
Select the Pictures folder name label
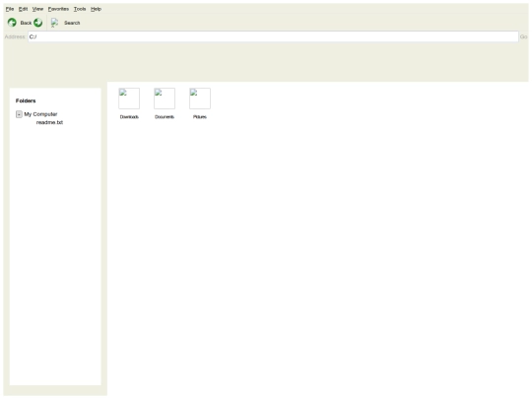pyautogui.click(x=200, y=117)
